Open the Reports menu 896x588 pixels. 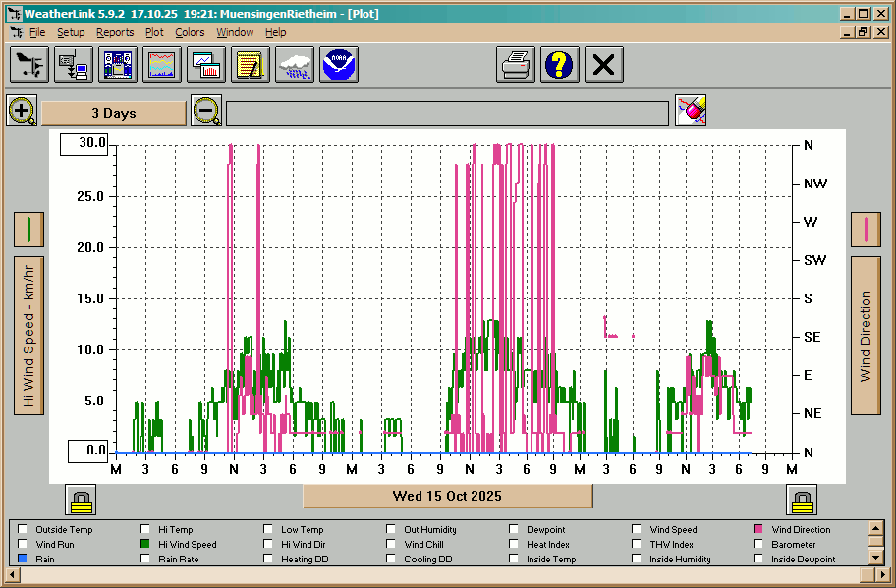[115, 32]
